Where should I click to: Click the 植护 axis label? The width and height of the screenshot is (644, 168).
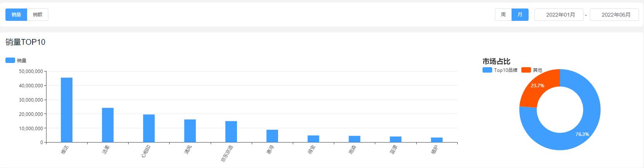(x=434, y=150)
